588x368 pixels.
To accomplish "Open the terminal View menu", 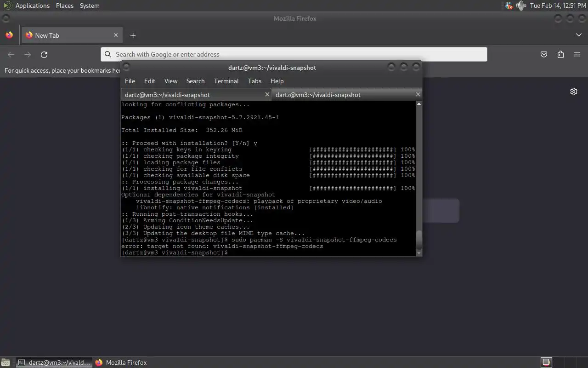I will [171, 81].
